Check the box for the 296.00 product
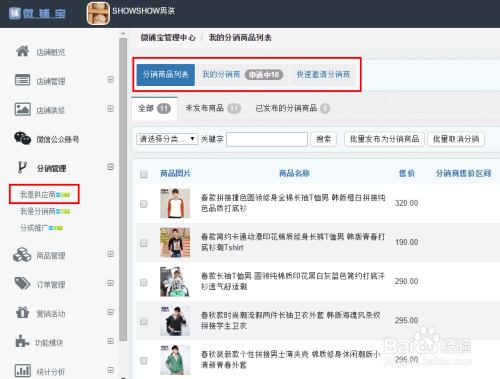This screenshot has height=379, width=500. point(144,361)
